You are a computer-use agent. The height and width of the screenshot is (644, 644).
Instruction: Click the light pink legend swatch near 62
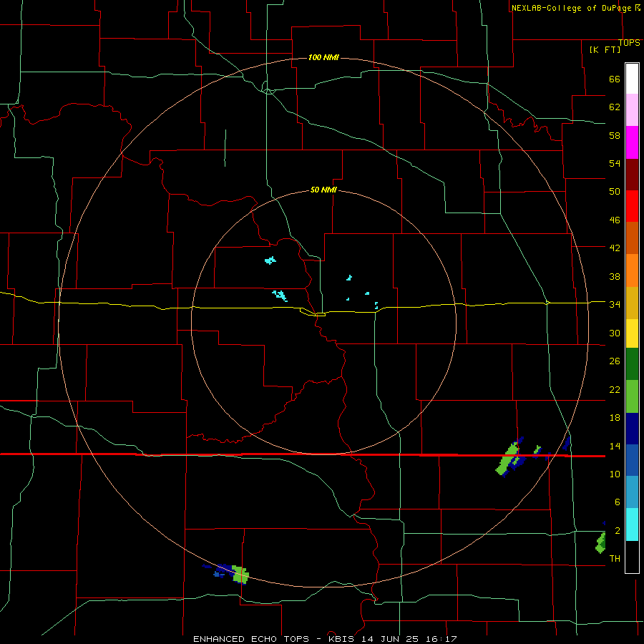click(632, 109)
